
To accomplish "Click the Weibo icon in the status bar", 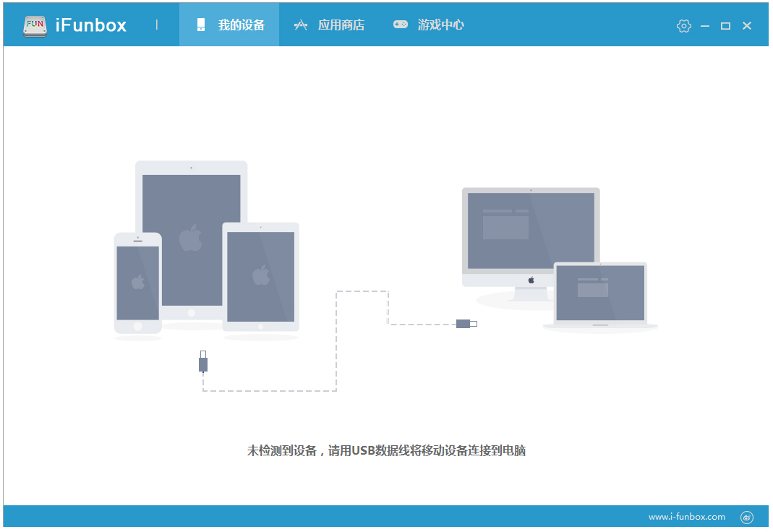I will click(746, 517).
